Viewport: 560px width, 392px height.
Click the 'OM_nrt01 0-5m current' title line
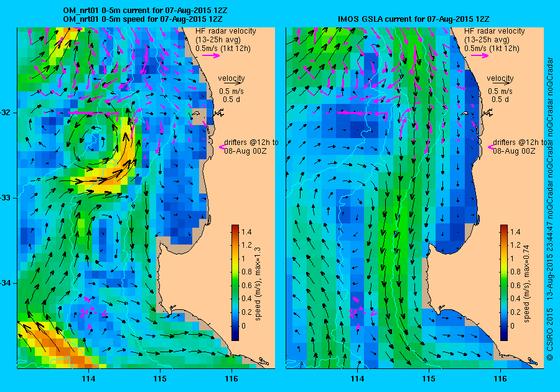tap(145, 11)
